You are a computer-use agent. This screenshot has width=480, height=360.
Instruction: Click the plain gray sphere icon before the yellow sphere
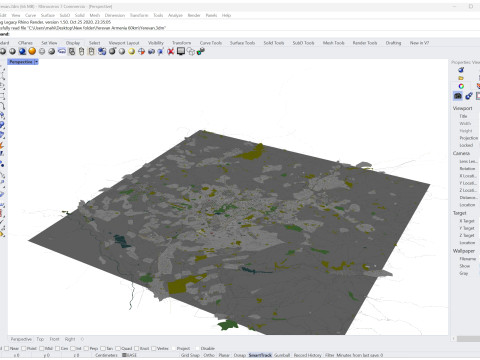[x=122, y=51]
